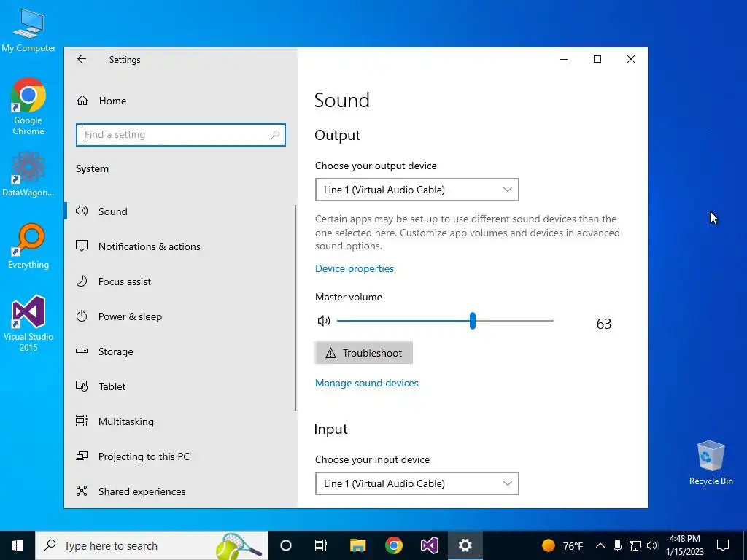Open the 76°F weather widget
This screenshot has width=747, height=560.
[x=562, y=545]
